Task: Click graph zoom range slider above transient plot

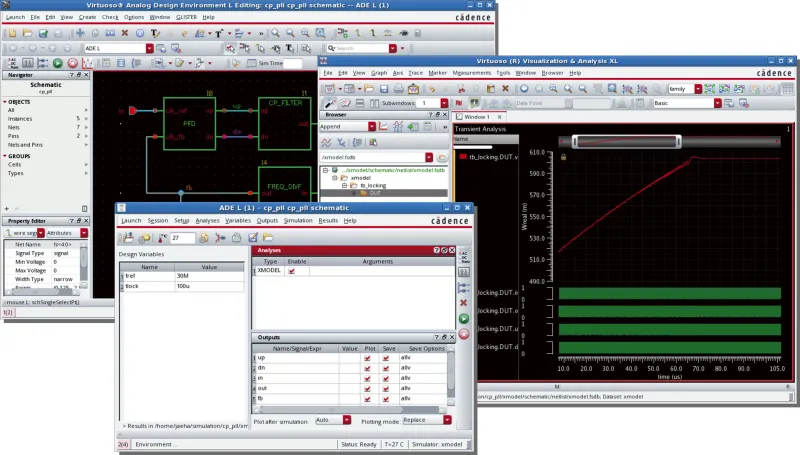Action: tap(627, 141)
